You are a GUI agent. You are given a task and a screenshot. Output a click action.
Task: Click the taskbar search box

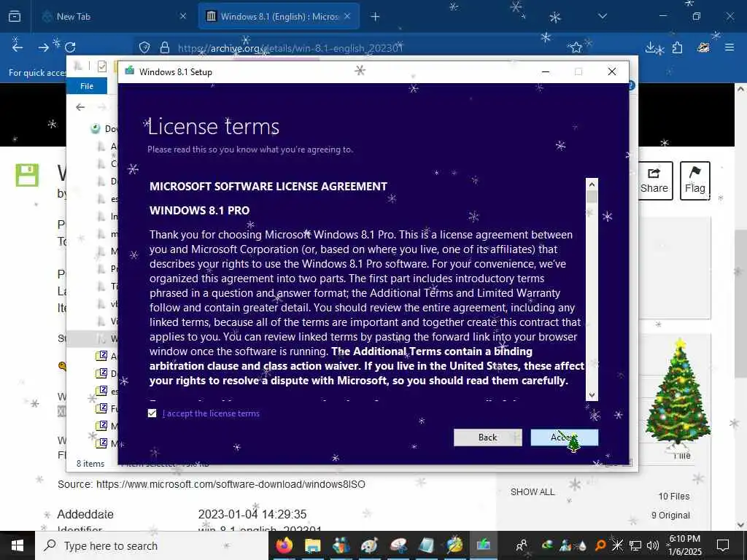point(152,545)
